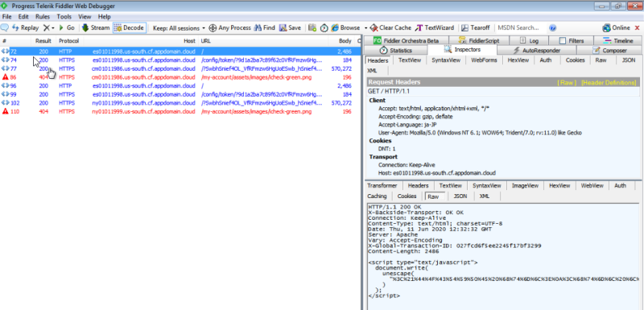This screenshot has width=644, height=310.
Task: Close the toolbar with red X
Action: click(x=638, y=28)
